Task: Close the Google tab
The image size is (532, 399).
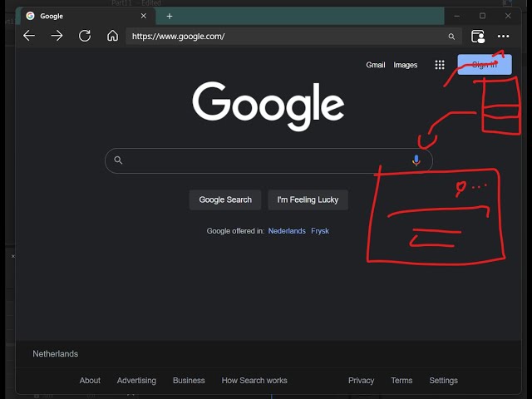Action: coord(144,16)
